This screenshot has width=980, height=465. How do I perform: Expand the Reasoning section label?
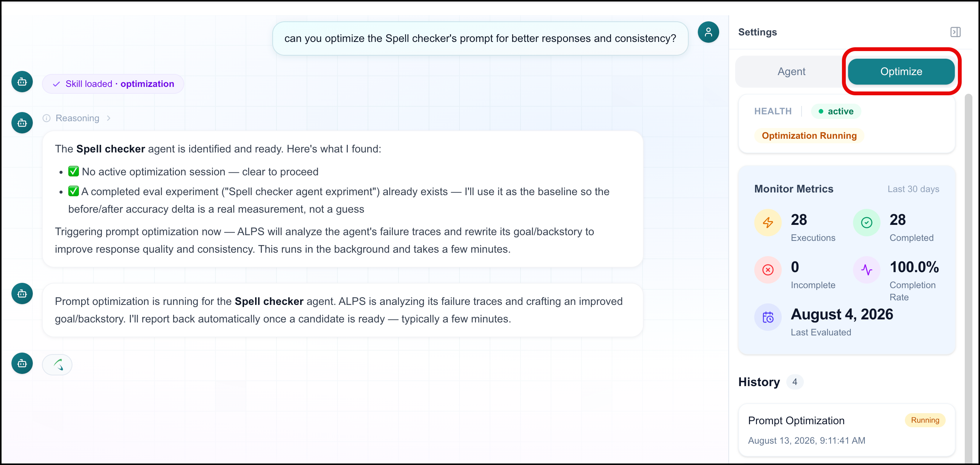click(77, 118)
